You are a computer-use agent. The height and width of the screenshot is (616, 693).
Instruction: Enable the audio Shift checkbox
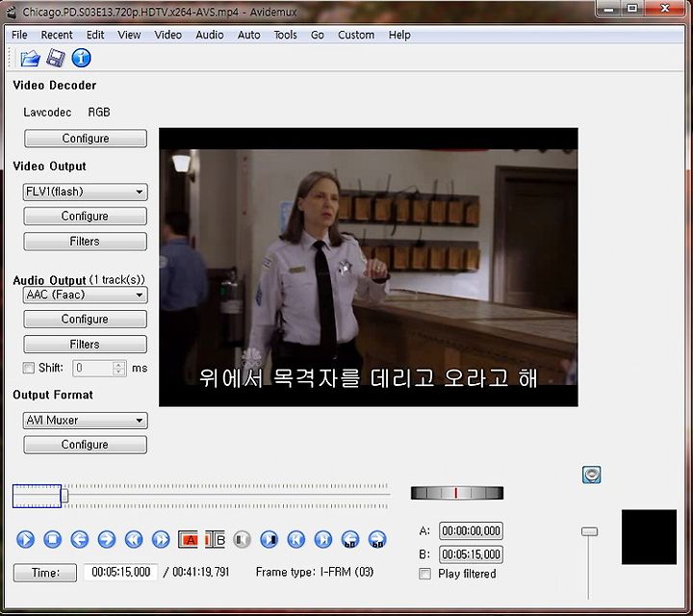click(28, 368)
